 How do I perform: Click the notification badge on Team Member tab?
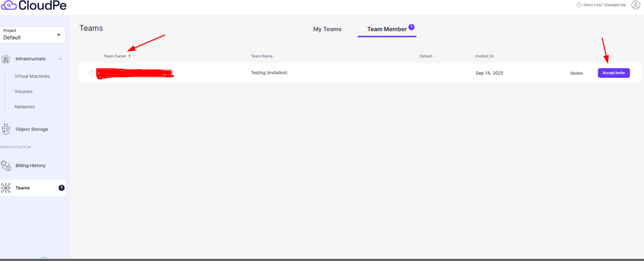412,27
